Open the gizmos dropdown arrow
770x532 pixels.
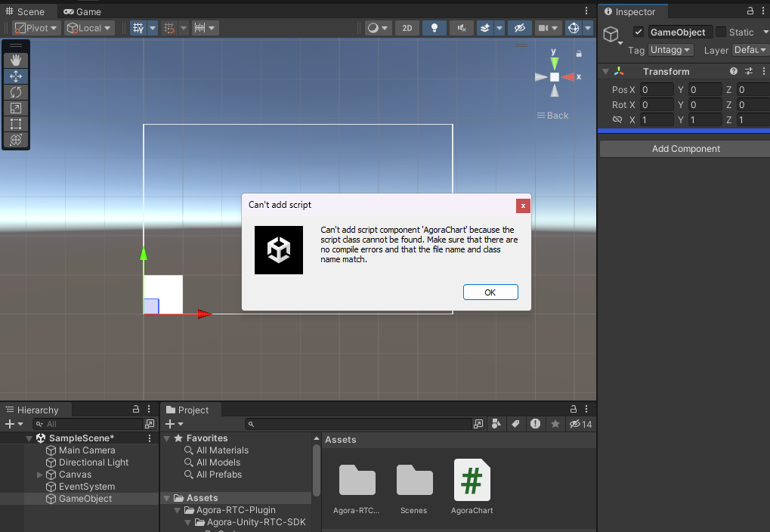588,28
